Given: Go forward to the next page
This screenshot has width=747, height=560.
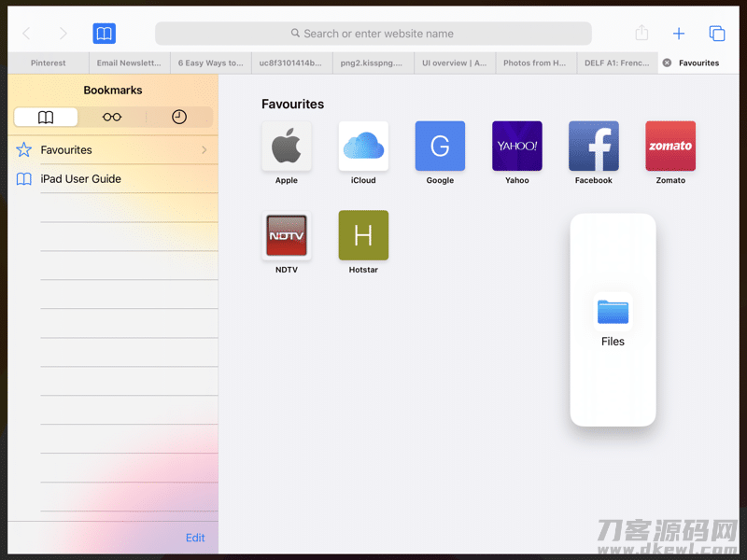Looking at the screenshot, I should pyautogui.click(x=63, y=34).
